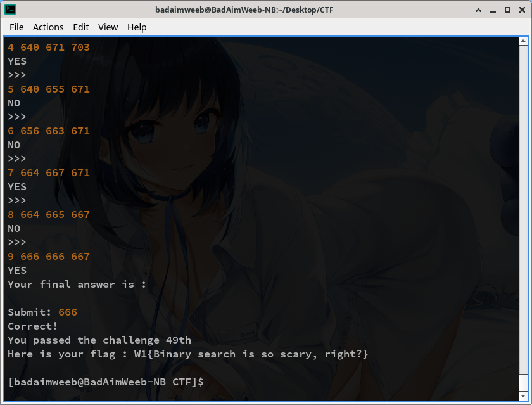Click 'You passed the challenge 49th' line
Screen dimensions: 532x405
point(99,340)
